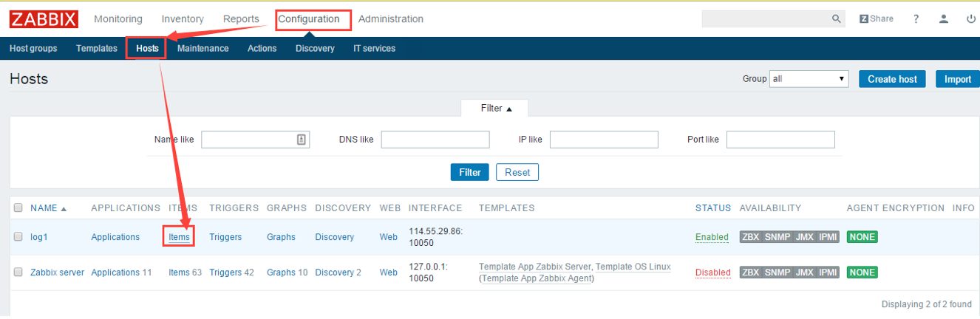Focus the Name like field

tap(256, 140)
